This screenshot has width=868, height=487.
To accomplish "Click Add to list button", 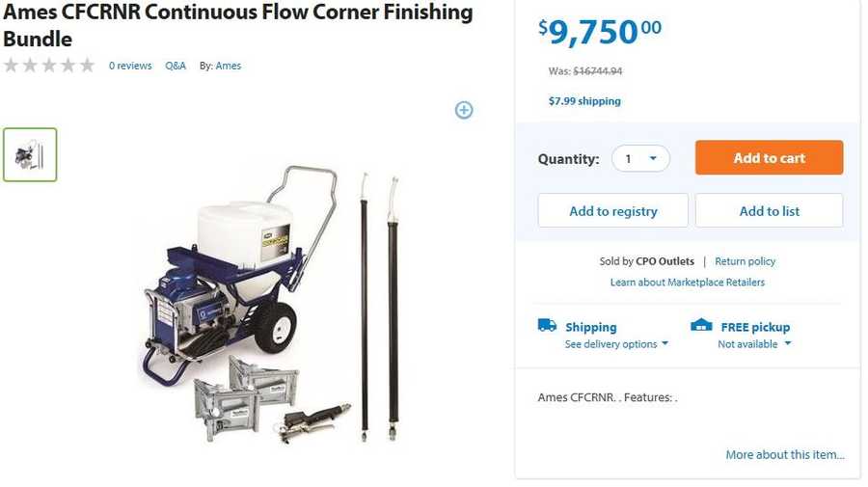I will pyautogui.click(x=769, y=211).
